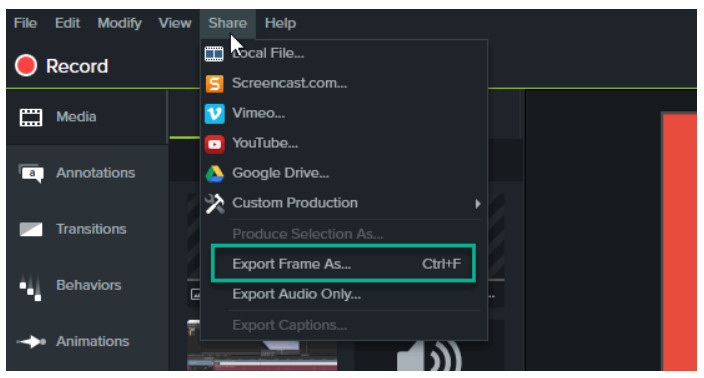
Task: Switch to the Transitions tab
Action: pyautogui.click(x=87, y=229)
